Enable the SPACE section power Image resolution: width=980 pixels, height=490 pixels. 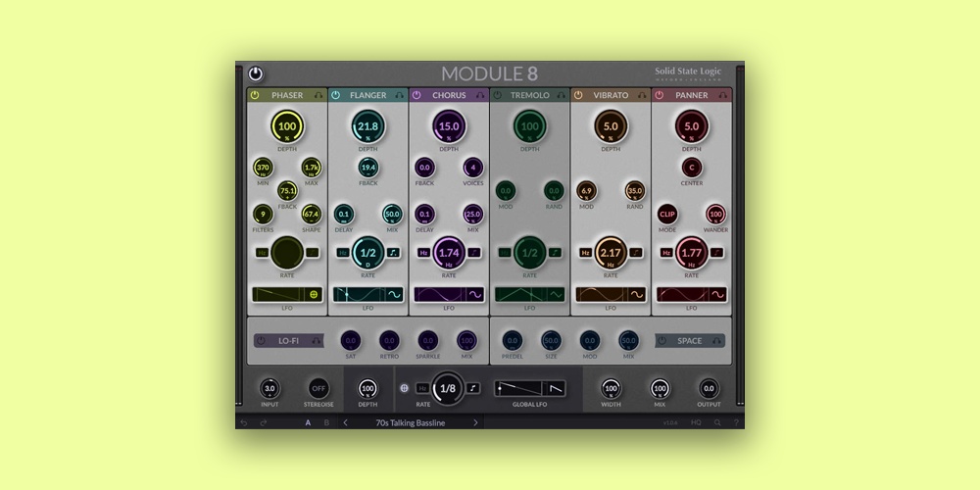(662, 341)
